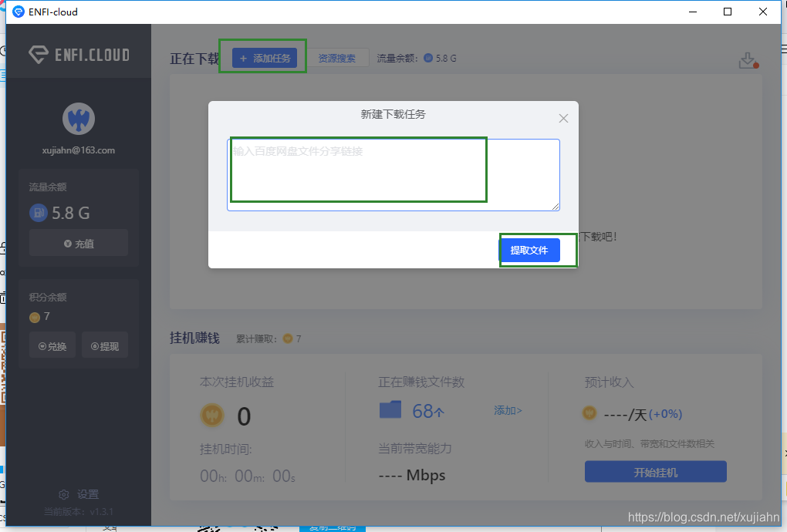
Task: Focus the Baidu share link input field
Action: tap(393, 174)
